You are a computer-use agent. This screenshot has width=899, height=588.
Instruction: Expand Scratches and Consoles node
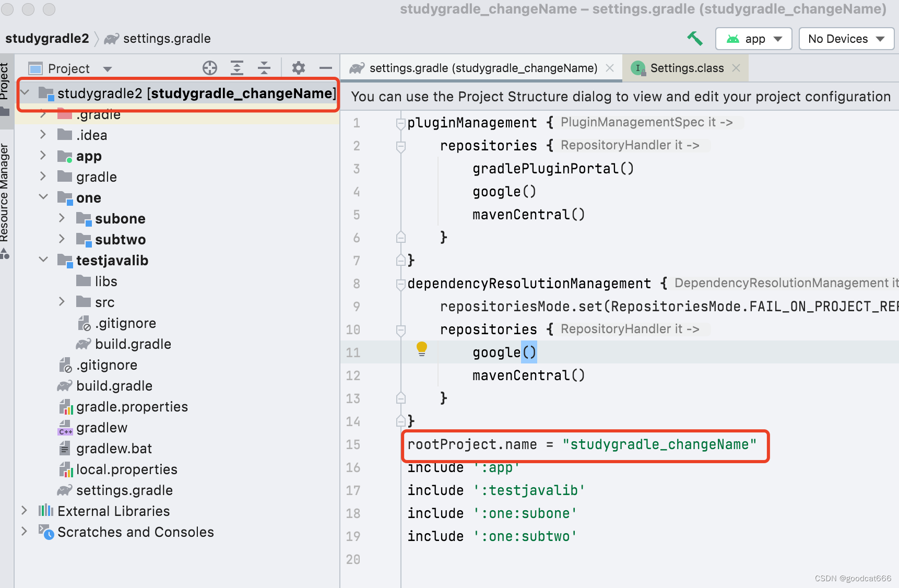25,532
